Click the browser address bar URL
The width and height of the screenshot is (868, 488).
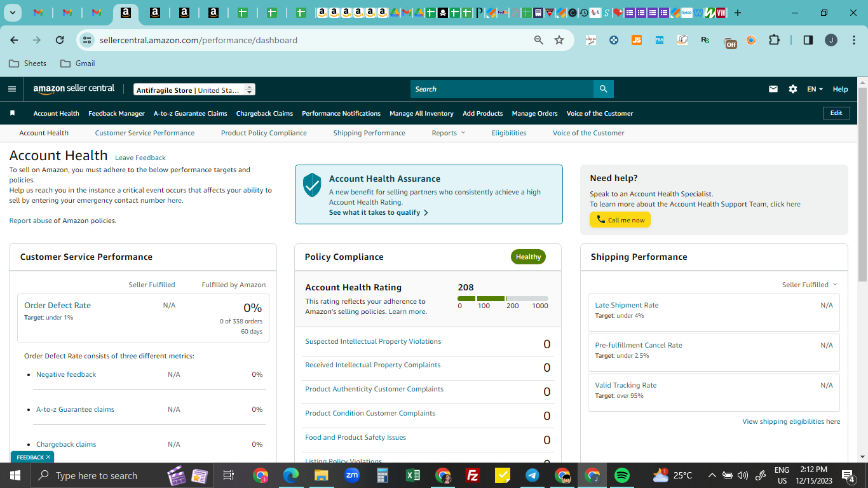[x=198, y=40]
